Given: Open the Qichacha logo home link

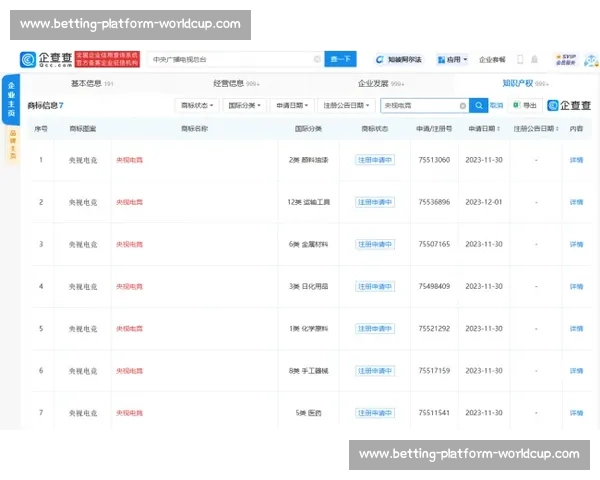Looking at the screenshot, I should (x=46, y=59).
